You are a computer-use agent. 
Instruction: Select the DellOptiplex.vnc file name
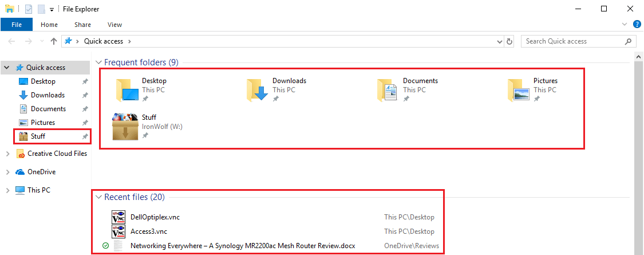[155, 217]
